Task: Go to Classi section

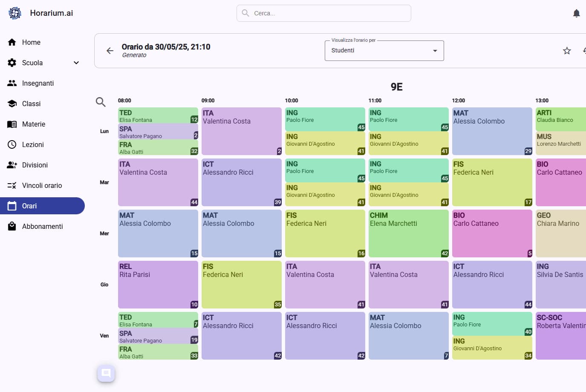Action: tap(31, 104)
